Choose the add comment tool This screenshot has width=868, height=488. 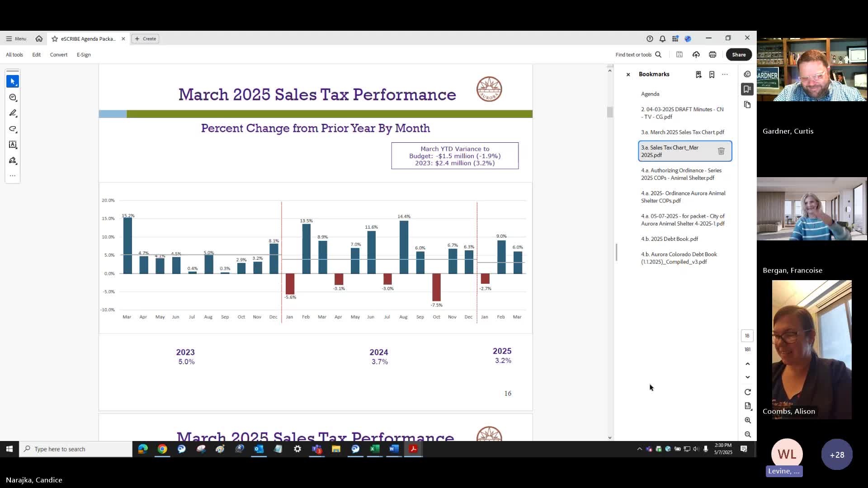pos(13,98)
